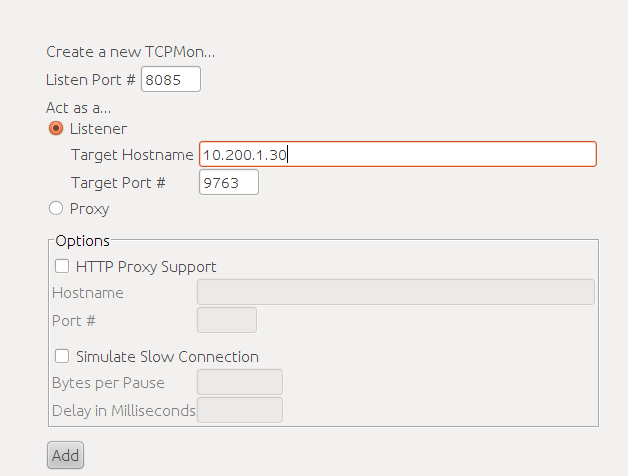
Task: Select the Listener radio button
Action: [56, 129]
